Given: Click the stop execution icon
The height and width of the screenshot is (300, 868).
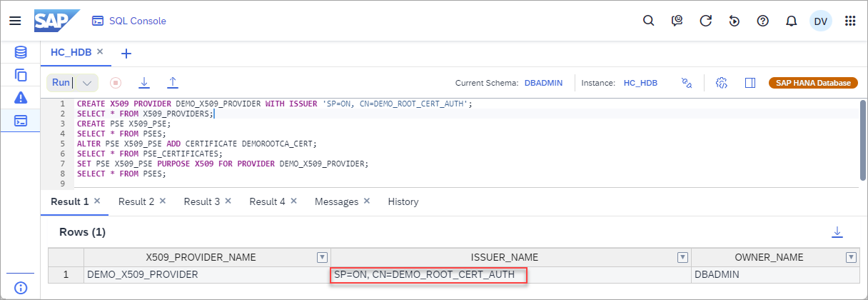Looking at the screenshot, I should click(115, 83).
